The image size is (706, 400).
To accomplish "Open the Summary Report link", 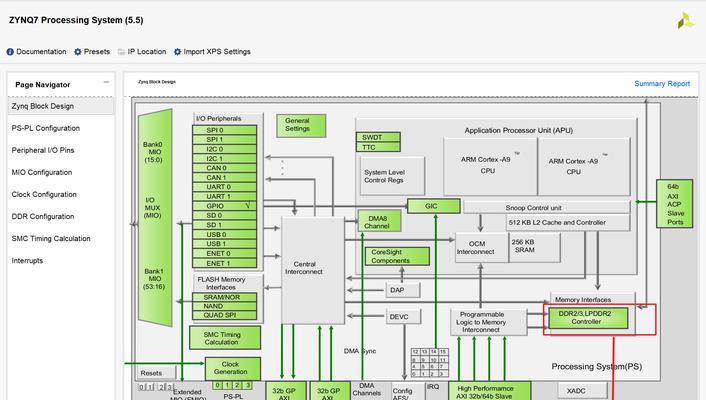I will click(x=661, y=84).
